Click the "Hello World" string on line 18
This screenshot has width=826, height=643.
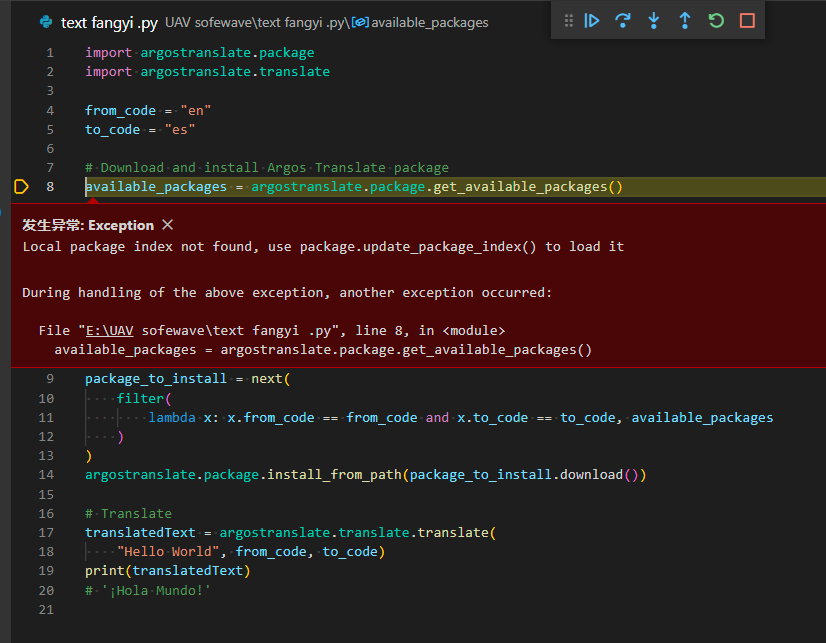pos(168,551)
